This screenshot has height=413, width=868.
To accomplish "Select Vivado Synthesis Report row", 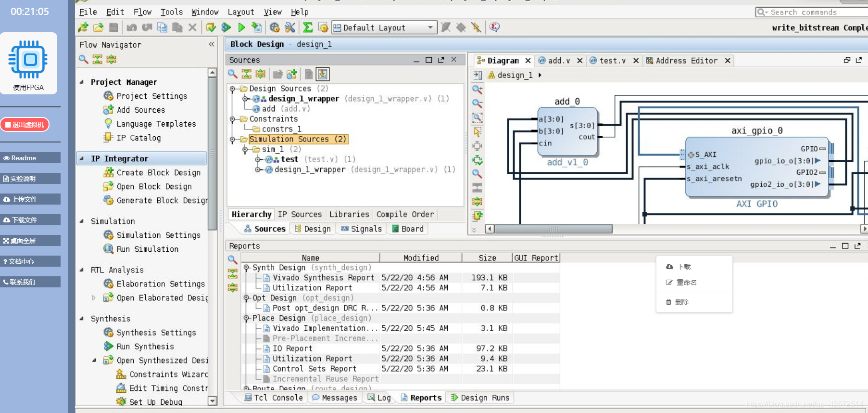I will pyautogui.click(x=402, y=278).
